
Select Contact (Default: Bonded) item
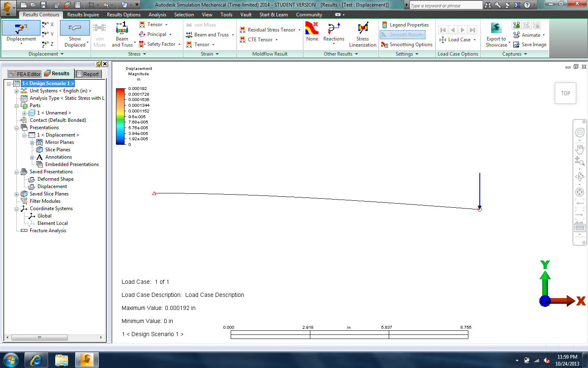[x=58, y=120]
